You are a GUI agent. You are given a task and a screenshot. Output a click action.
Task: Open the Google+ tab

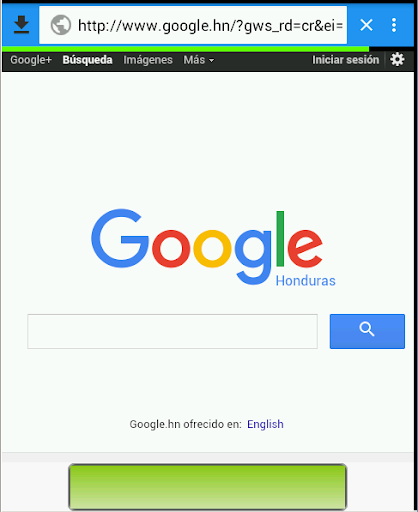(31, 60)
